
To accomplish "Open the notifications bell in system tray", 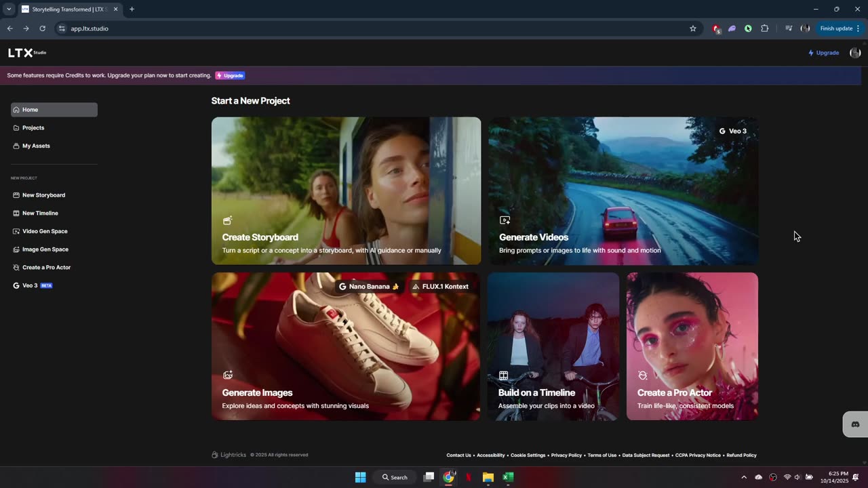I will (856, 477).
